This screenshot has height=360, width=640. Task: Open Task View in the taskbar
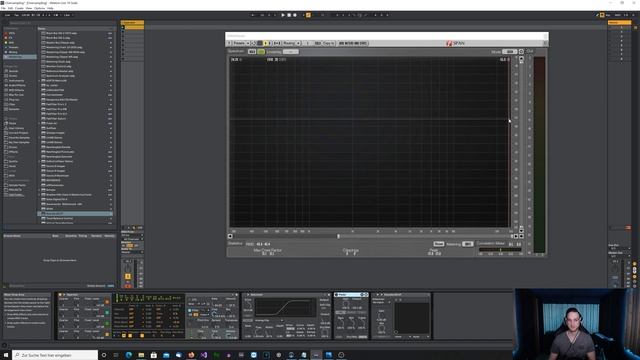click(116, 355)
